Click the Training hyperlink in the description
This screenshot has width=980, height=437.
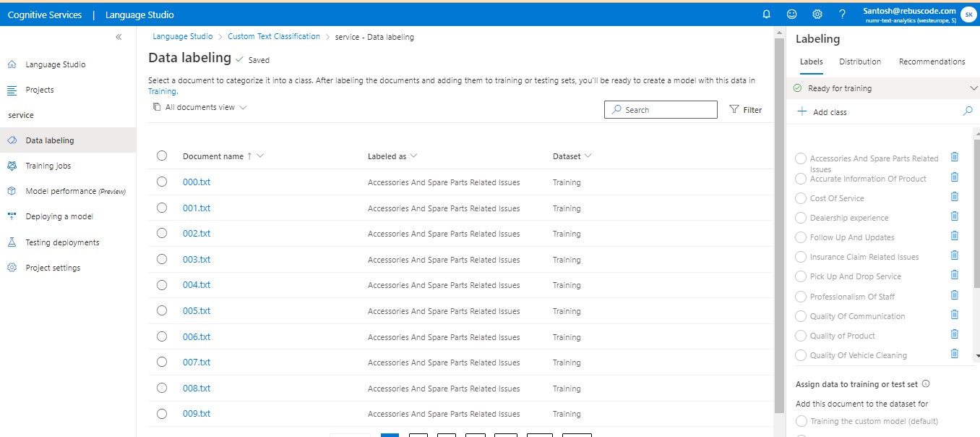(162, 91)
